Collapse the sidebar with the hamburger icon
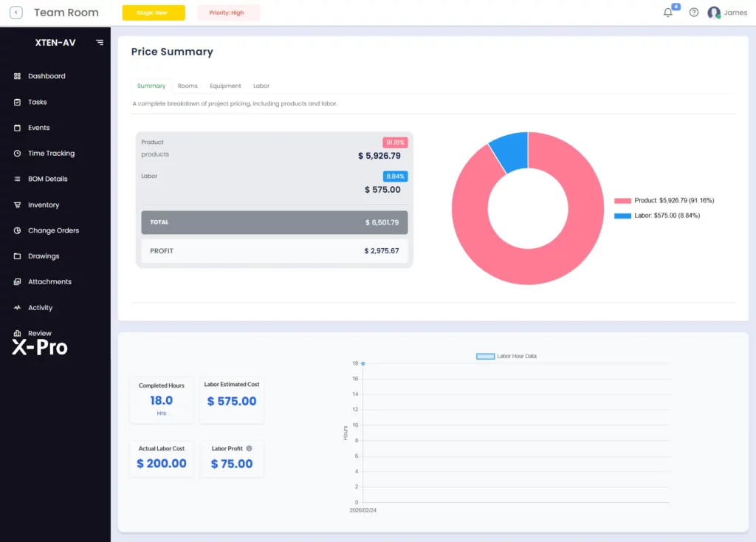The image size is (756, 542). 100,42
